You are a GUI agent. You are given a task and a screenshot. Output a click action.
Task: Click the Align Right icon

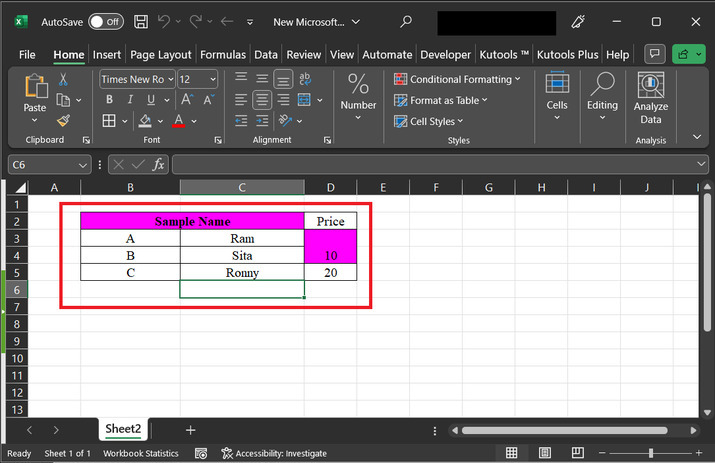point(283,100)
